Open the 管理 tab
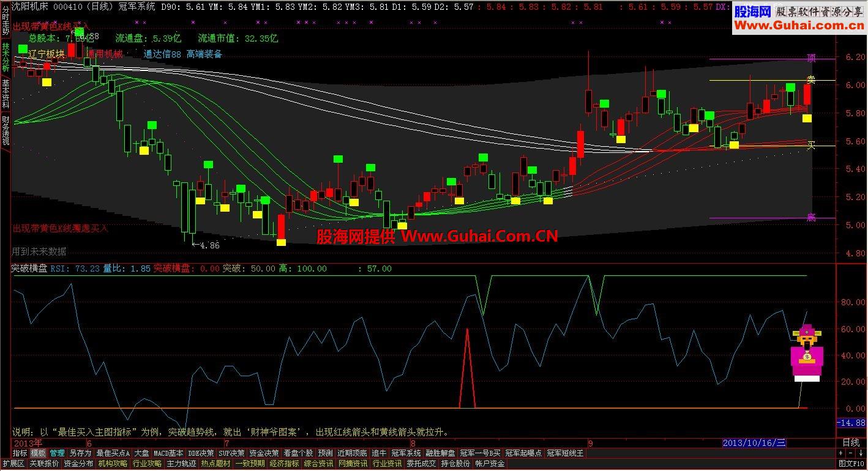 pyautogui.click(x=58, y=453)
